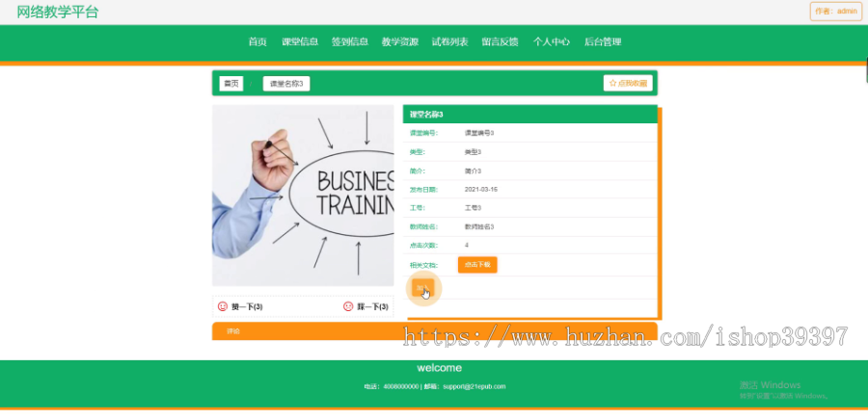Viewport: 868px width, 420px height.
Task: Click the support@21epub.com email text
Action: pyautogui.click(x=474, y=387)
